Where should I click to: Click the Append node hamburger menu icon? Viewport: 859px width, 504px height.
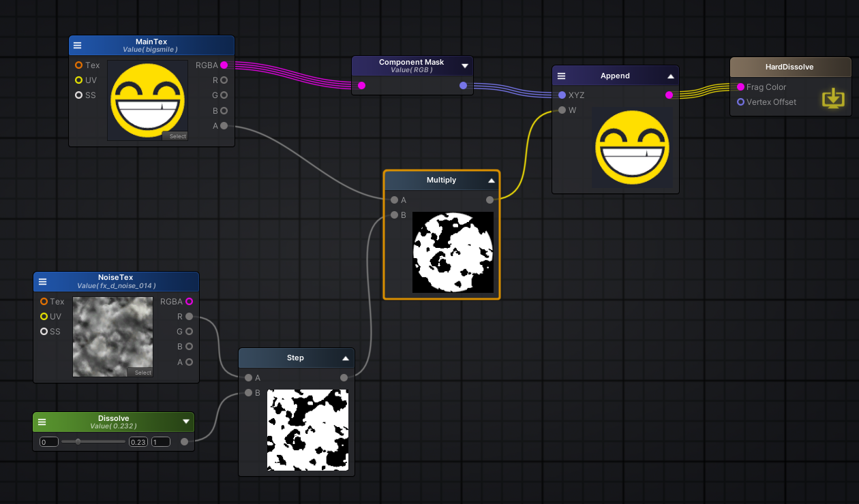point(561,76)
